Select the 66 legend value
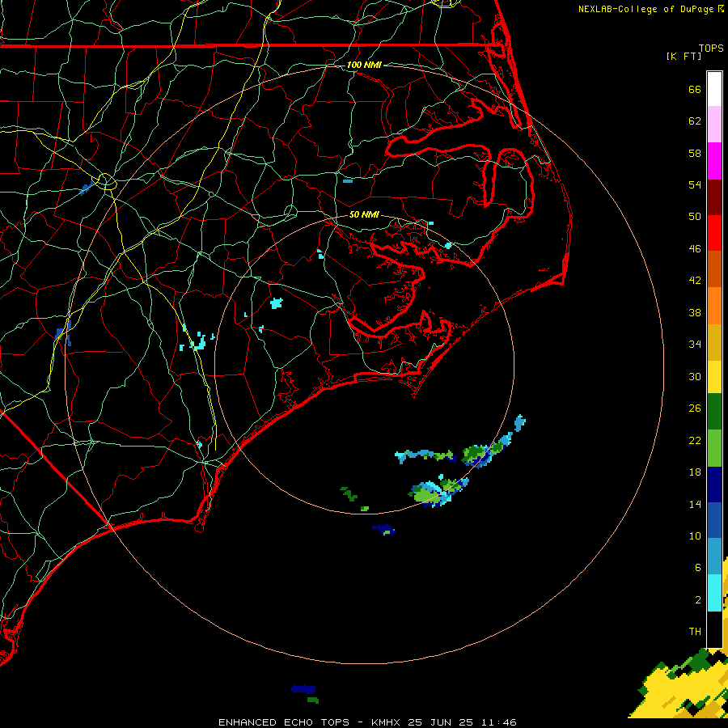 click(x=695, y=90)
